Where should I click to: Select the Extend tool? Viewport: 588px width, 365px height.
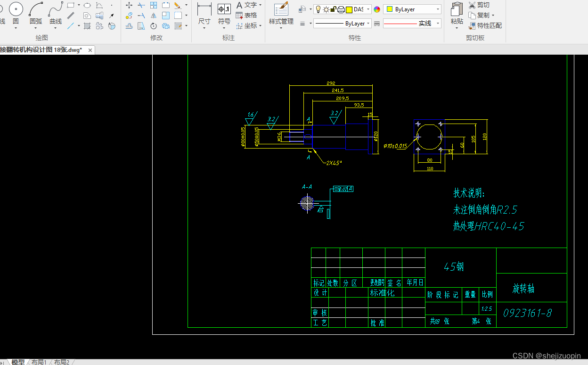click(141, 16)
